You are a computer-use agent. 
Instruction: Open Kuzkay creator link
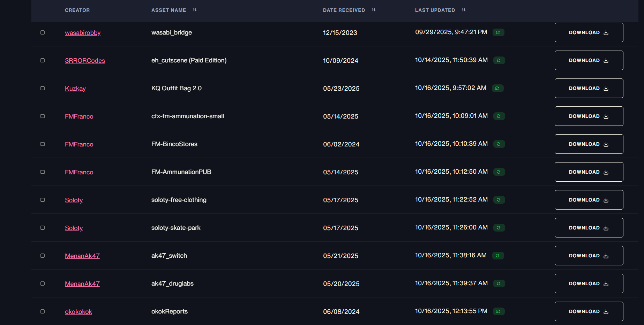point(75,89)
